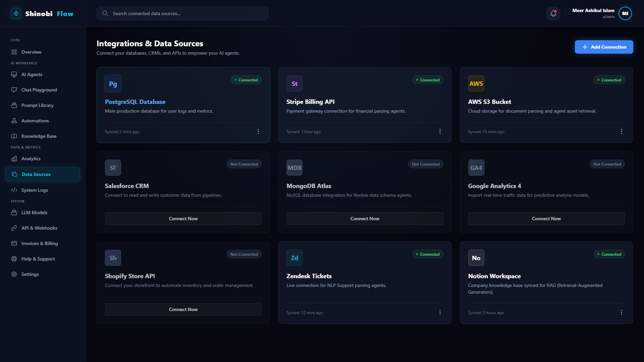Click the Meer Ashikul Islam user name
The image size is (644, 362).
coord(593,10)
